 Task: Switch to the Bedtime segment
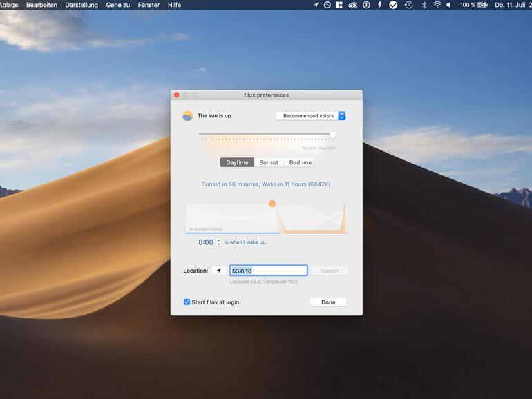[300, 163]
